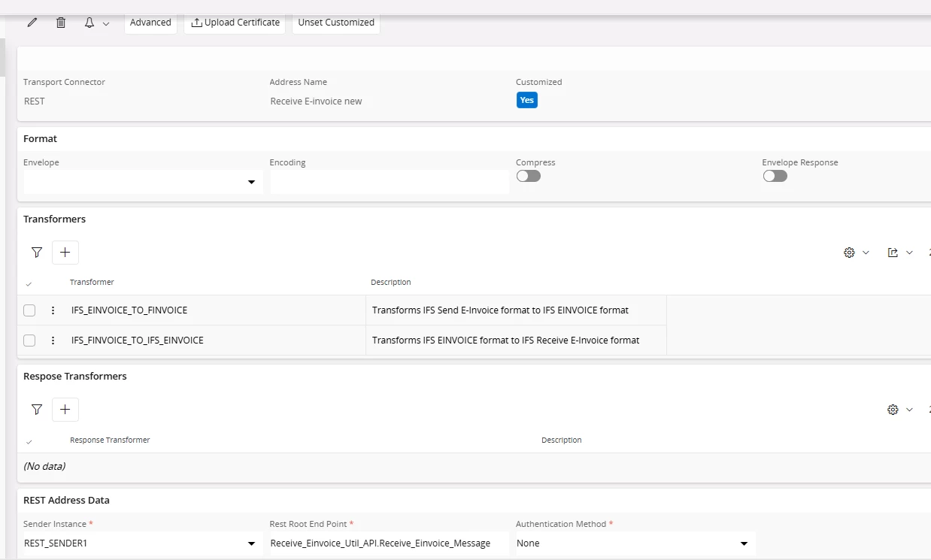The height and width of the screenshot is (560, 931).
Task: Click the pencil edit icon
Action: click(32, 23)
